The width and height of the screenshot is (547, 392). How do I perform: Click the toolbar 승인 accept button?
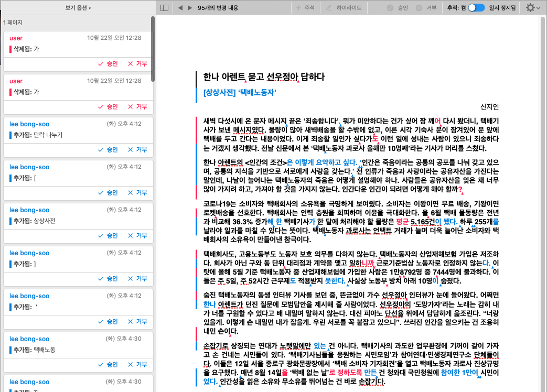tap(398, 8)
